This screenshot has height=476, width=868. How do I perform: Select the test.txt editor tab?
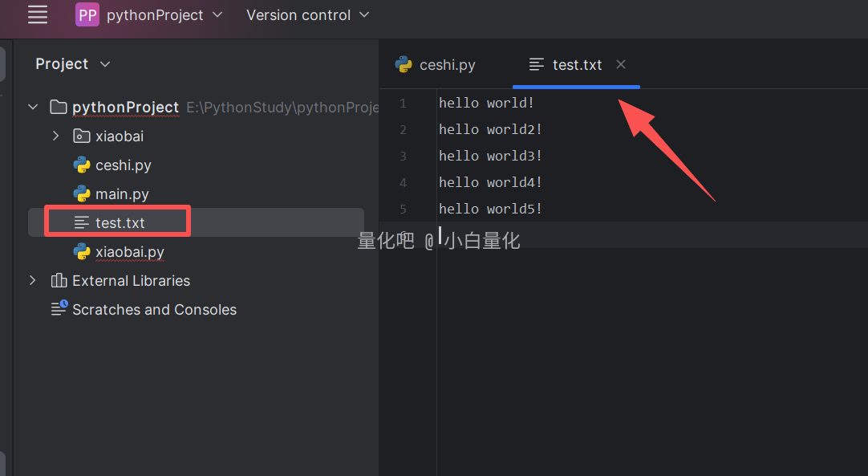(x=577, y=65)
